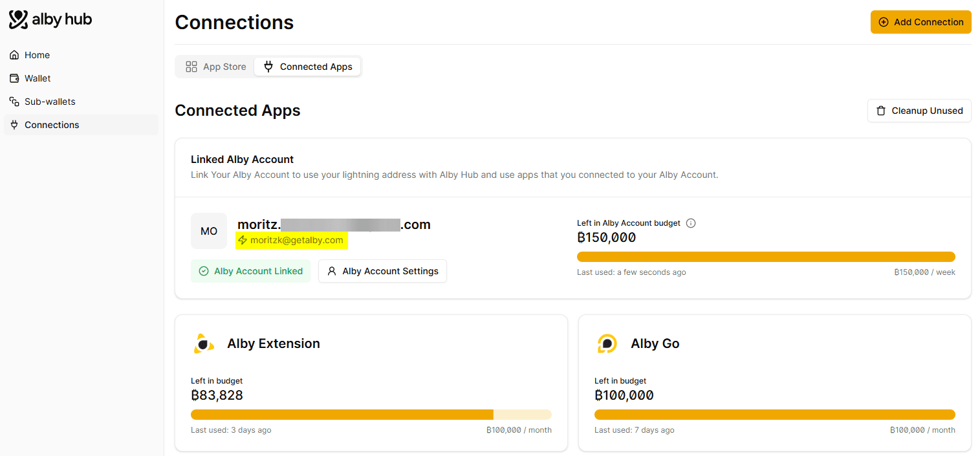This screenshot has width=980, height=456.
Task: Click the Alby Account budget progress bar
Action: point(766,257)
